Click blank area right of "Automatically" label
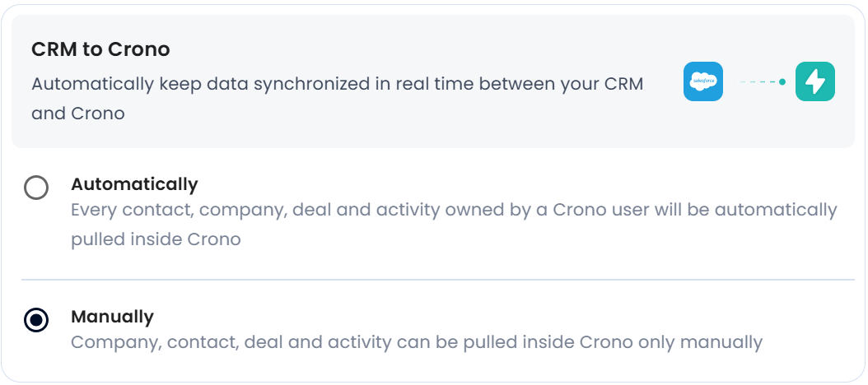The height and width of the screenshot is (385, 868). point(494,184)
